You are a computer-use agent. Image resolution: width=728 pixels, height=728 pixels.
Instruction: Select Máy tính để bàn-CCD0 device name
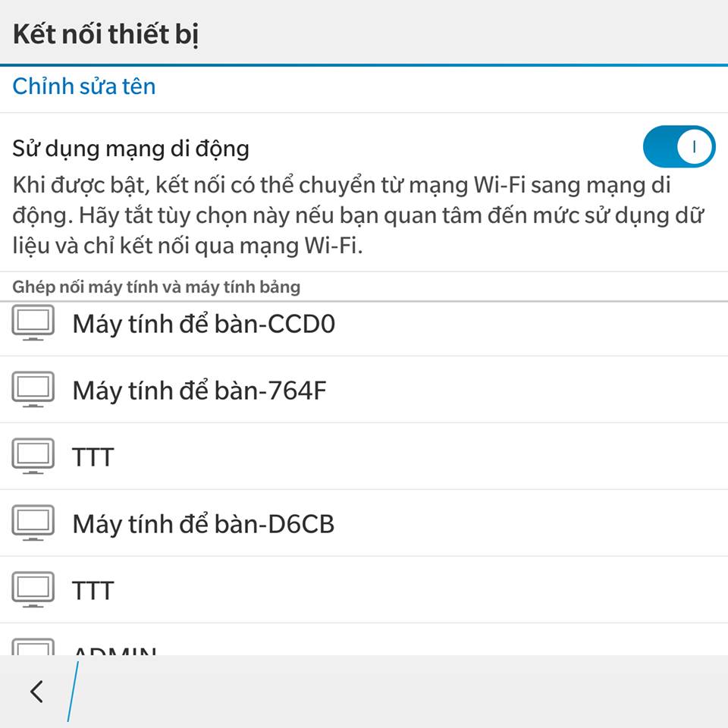[204, 324]
